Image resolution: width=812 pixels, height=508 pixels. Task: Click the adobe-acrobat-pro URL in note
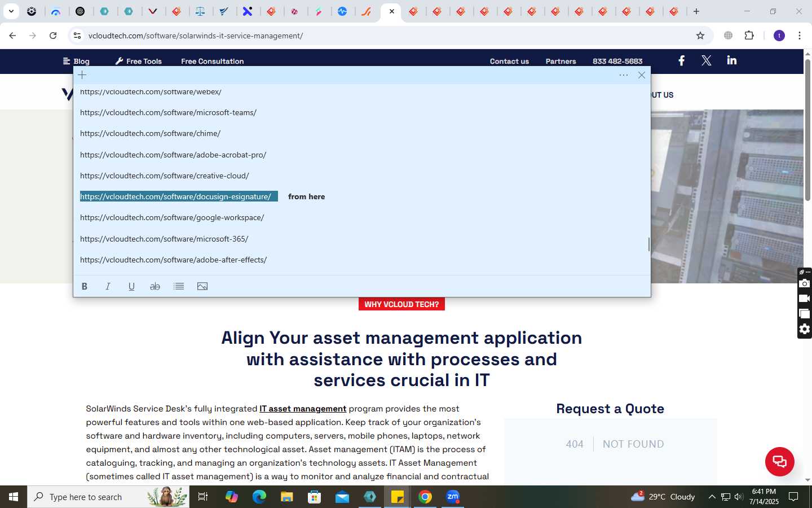(173, 155)
